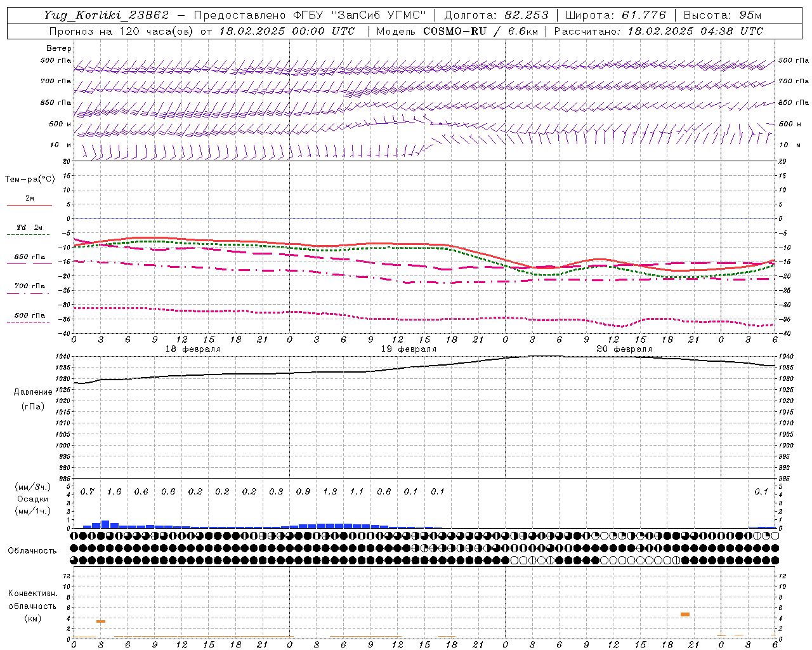
Task: Click the Давление pressure panel label
Action: click(33, 392)
